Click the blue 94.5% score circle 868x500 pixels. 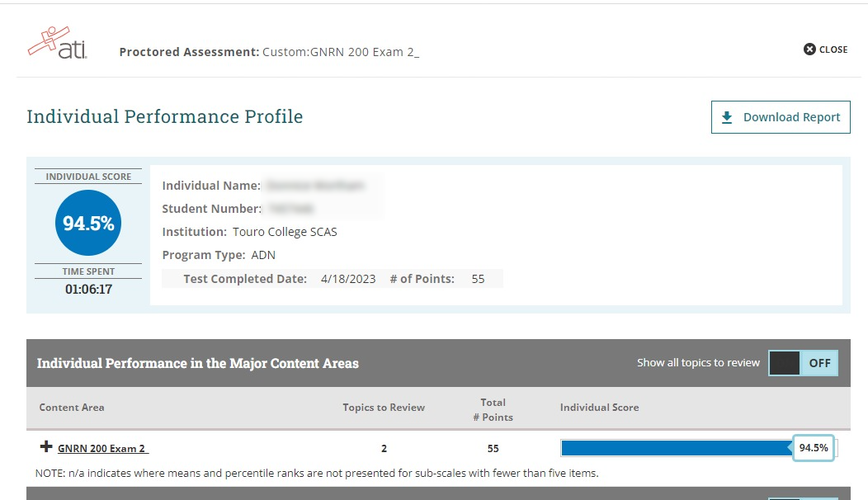(x=88, y=223)
